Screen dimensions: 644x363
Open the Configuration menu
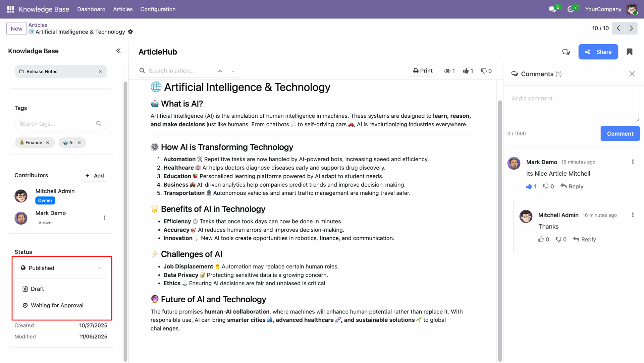click(x=158, y=9)
